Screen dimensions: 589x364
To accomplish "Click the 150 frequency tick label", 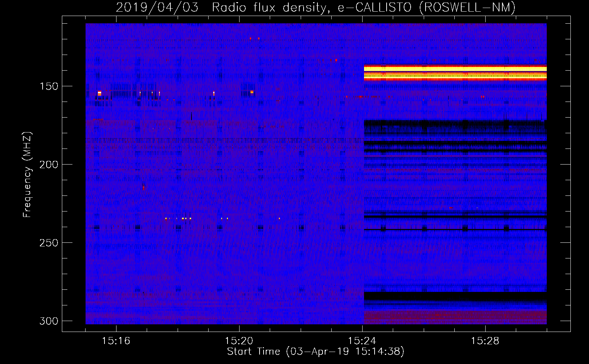I will (x=49, y=86).
